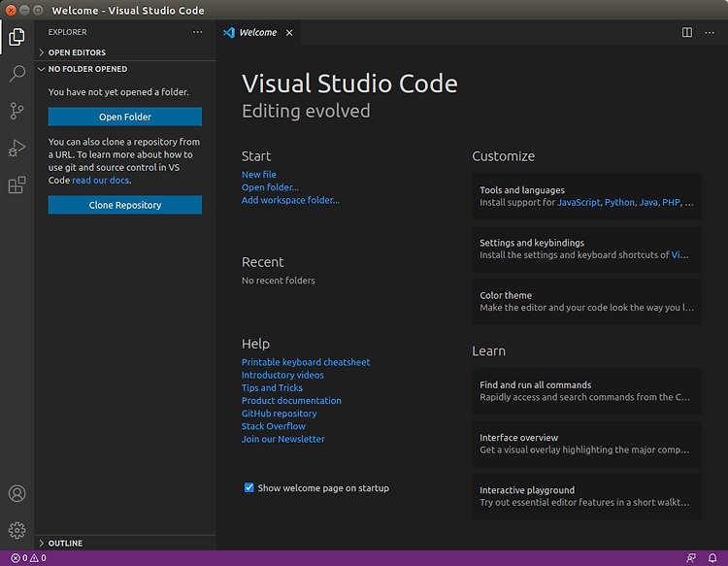Open GitHub repository link

[279, 414]
